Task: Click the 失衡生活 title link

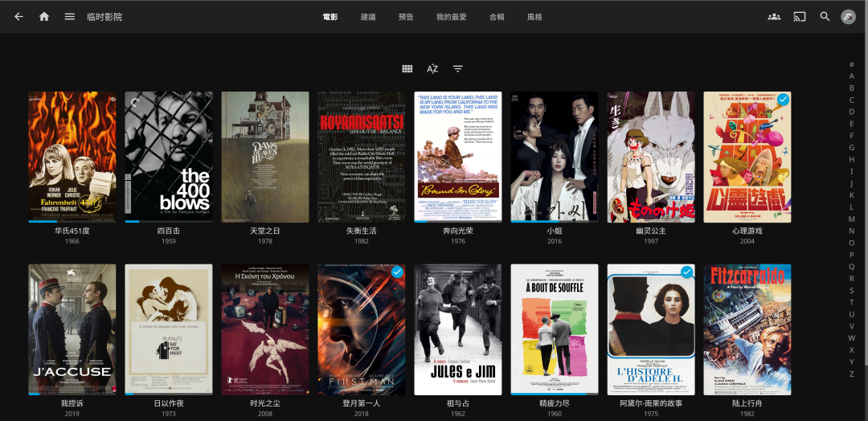Action: [x=362, y=231]
